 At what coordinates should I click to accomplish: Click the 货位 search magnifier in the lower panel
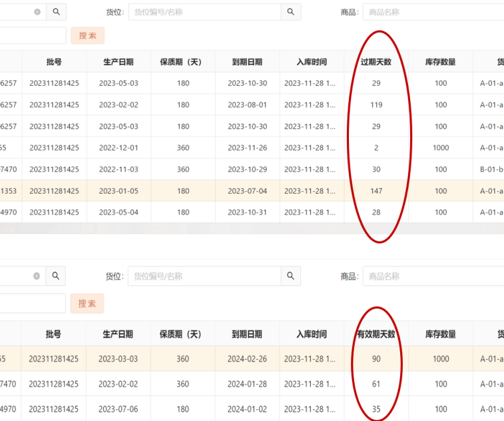[290, 276]
